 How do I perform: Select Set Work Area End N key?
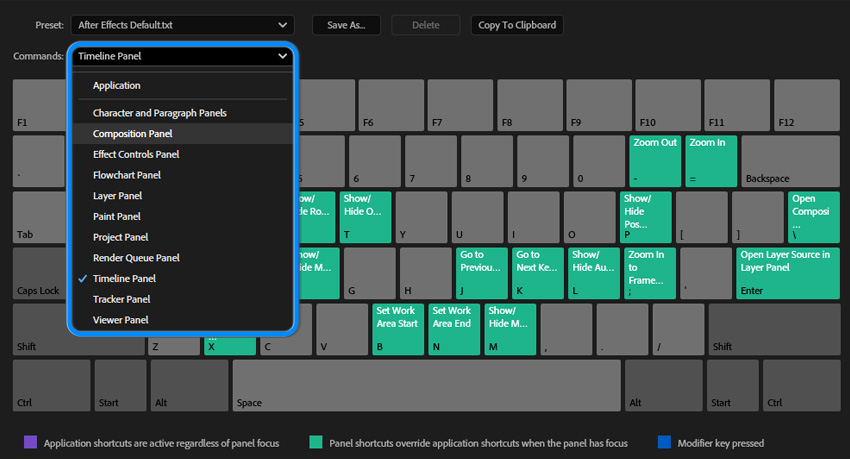tap(454, 329)
